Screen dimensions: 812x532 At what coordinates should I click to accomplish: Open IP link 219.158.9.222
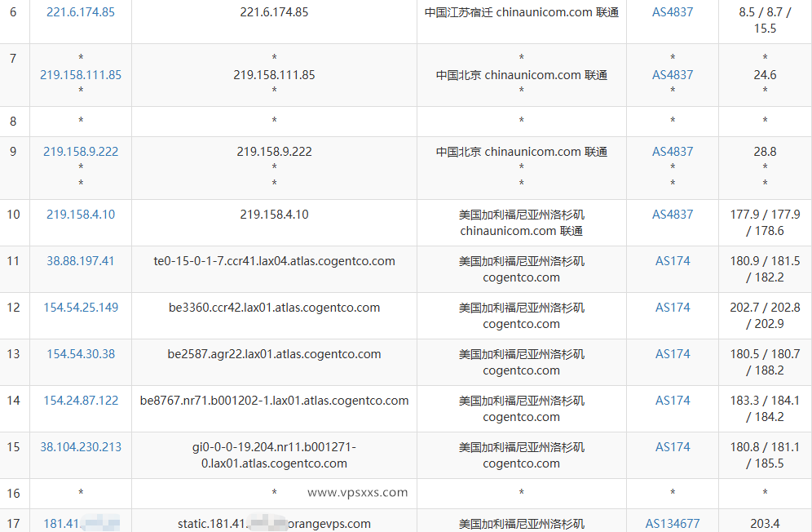click(81, 152)
